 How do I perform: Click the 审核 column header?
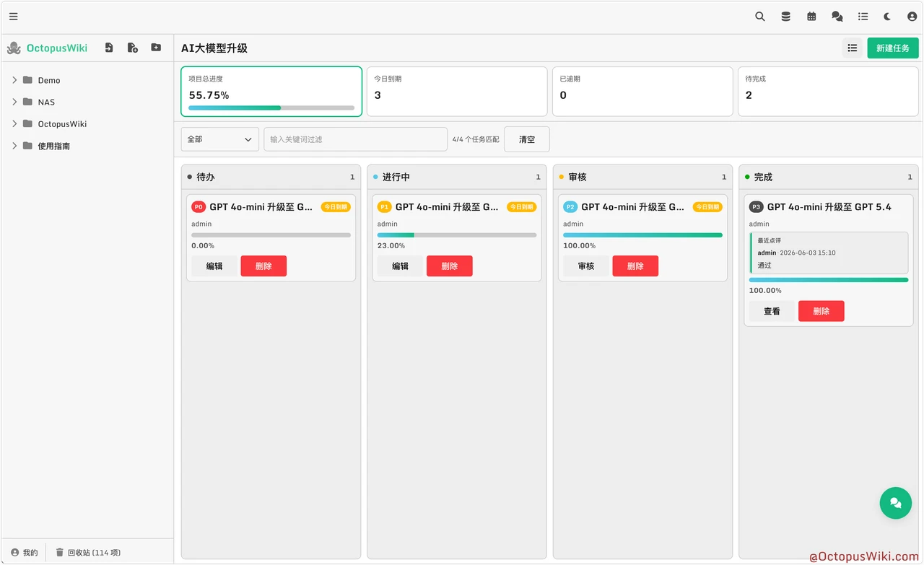tap(642, 177)
